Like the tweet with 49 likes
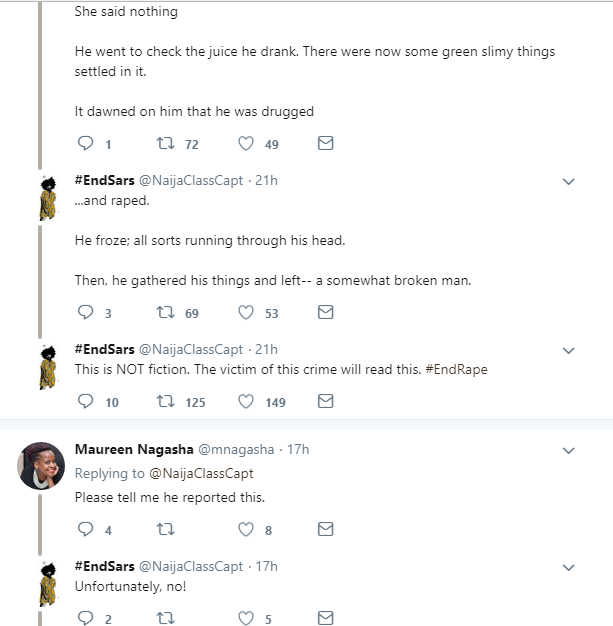 pos(246,144)
